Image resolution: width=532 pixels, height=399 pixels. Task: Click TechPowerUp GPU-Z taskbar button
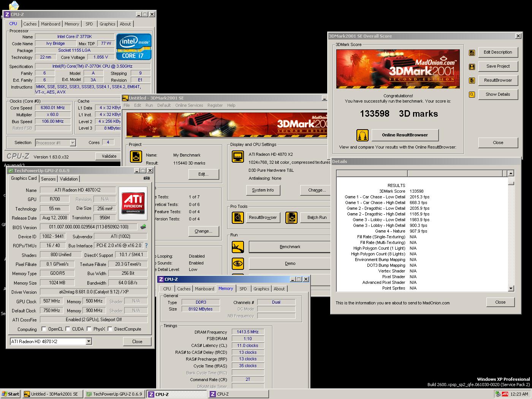point(114,394)
